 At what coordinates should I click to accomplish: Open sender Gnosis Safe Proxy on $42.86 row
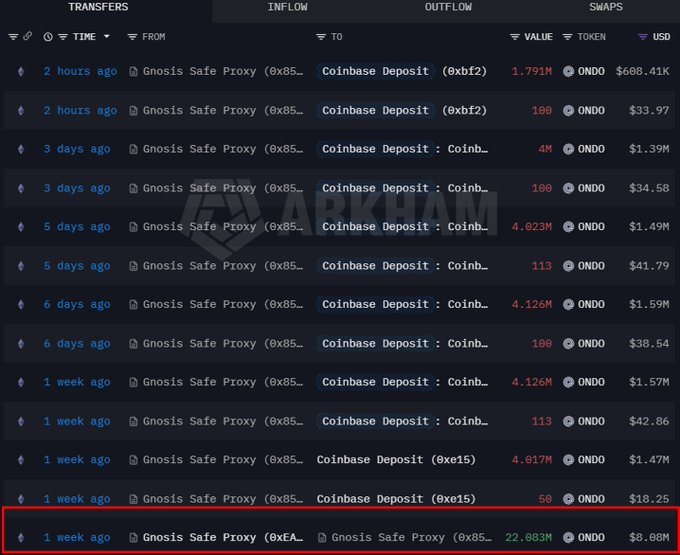[x=223, y=421]
